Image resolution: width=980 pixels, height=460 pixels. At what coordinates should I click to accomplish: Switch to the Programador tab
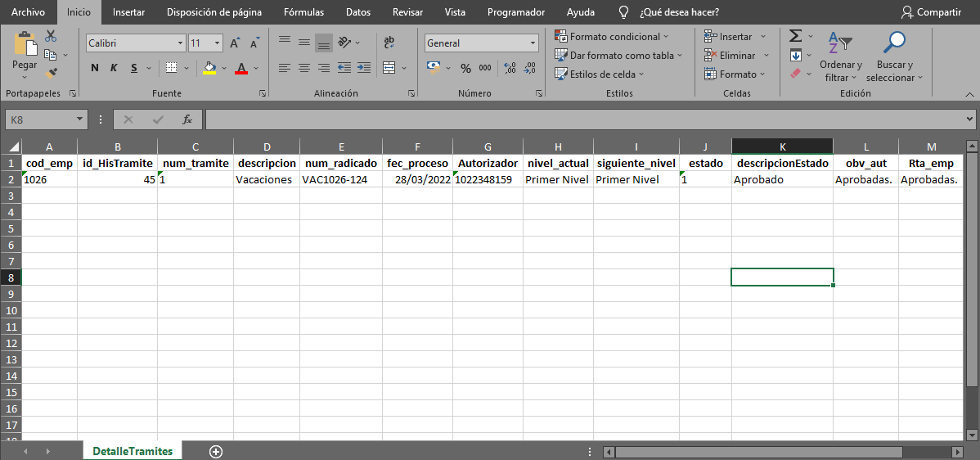pos(516,12)
